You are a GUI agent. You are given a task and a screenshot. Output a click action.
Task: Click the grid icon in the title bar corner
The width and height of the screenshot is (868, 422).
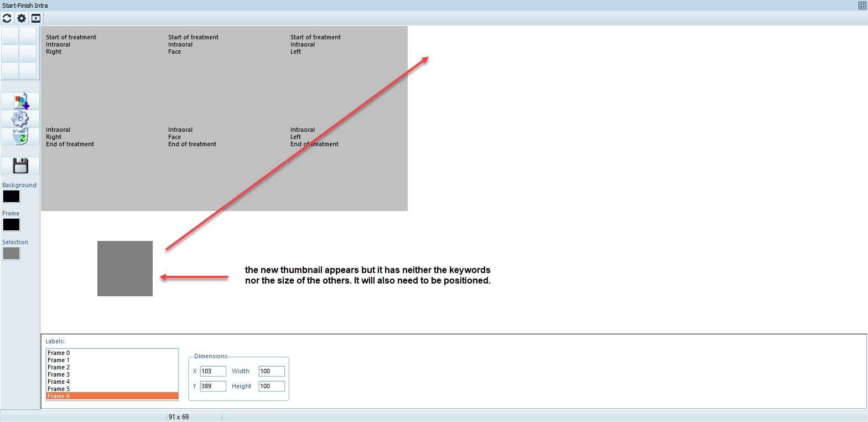[862, 6]
